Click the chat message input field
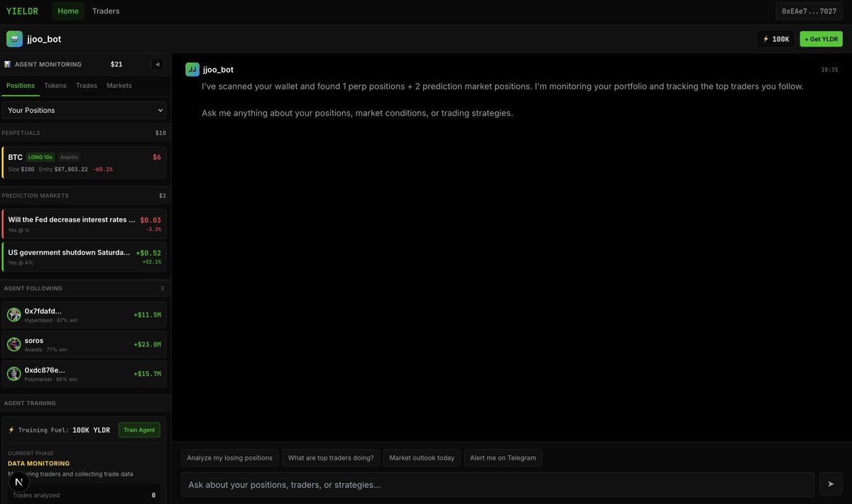The image size is (852, 504). (497, 483)
